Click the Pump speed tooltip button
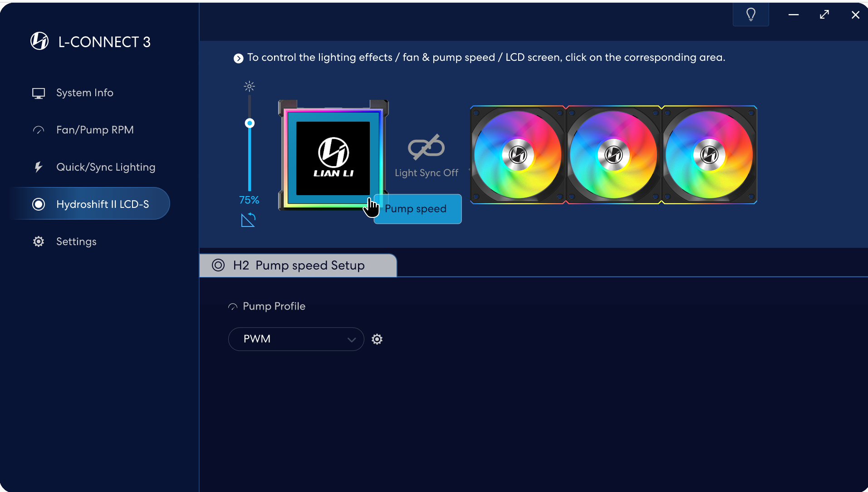868x492 pixels. pos(417,209)
